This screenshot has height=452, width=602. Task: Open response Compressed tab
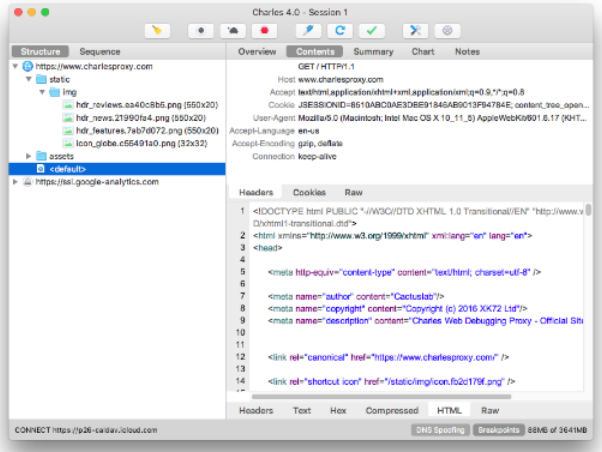tap(392, 411)
